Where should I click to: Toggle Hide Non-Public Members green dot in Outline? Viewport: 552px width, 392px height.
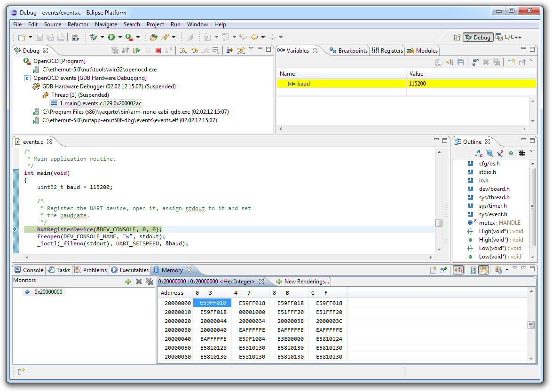pos(511,153)
